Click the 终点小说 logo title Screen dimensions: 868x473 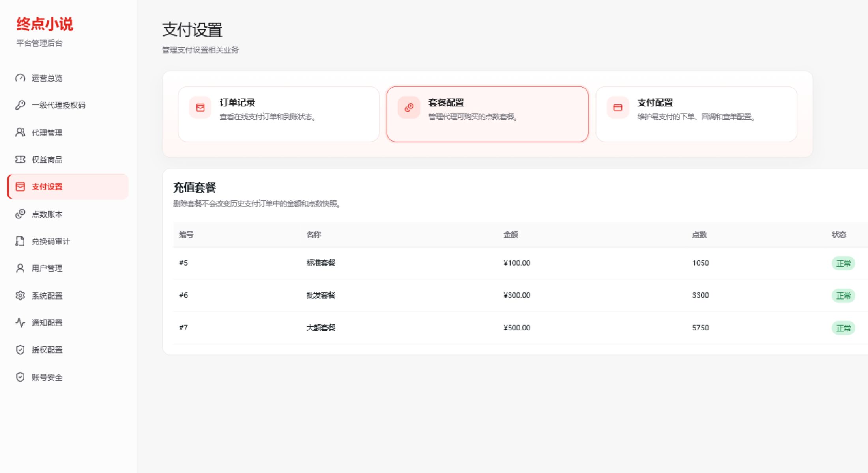click(x=45, y=24)
